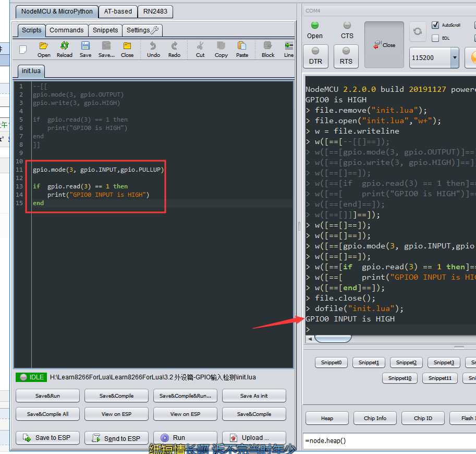Open a script file via Open icon

click(44, 50)
